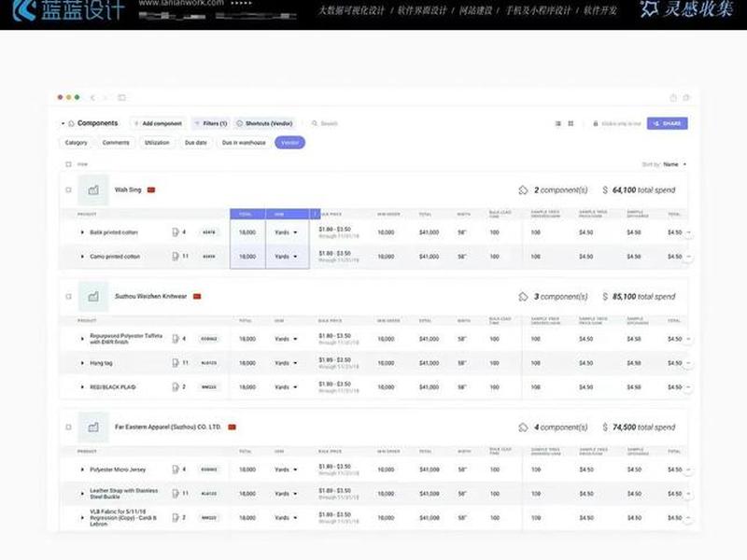This screenshot has width=747, height=560.
Task: Click more button on RED/BLACK PLAID row
Action: pos(688,387)
